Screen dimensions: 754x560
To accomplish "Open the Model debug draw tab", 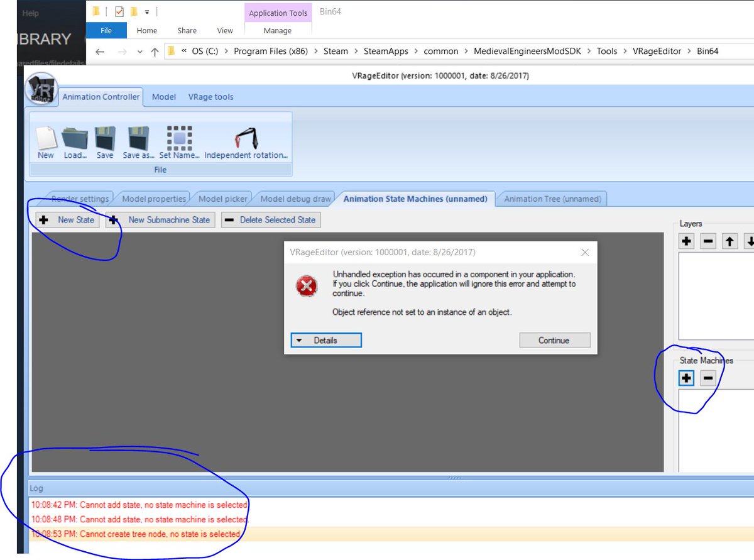I will 294,198.
